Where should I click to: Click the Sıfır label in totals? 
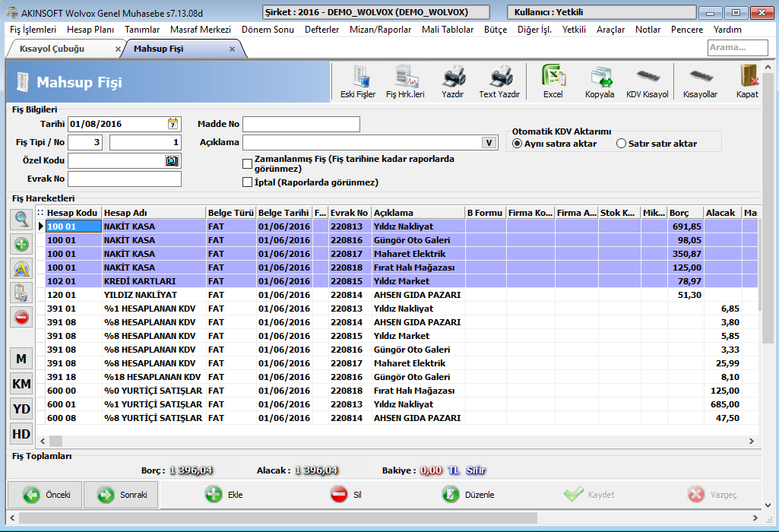(x=476, y=470)
